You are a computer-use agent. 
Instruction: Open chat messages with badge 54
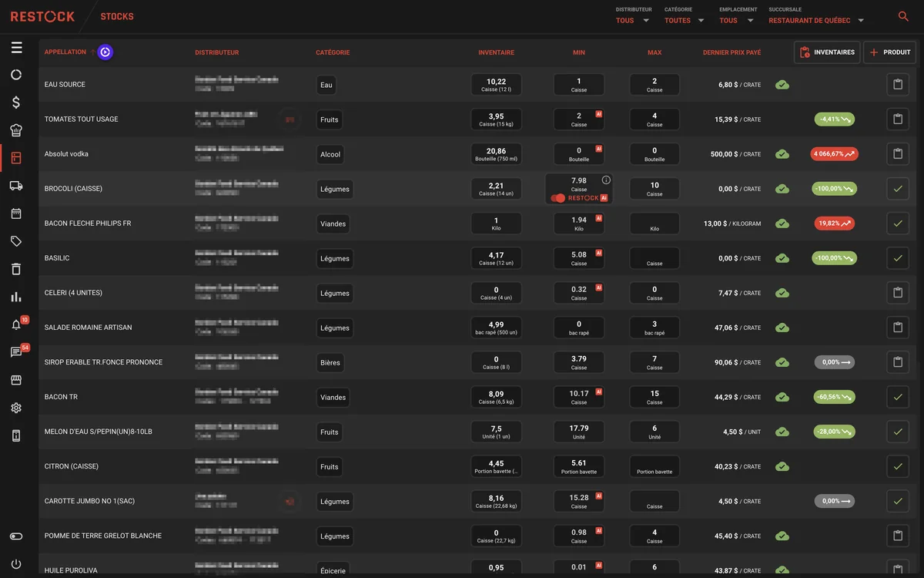pyautogui.click(x=16, y=352)
